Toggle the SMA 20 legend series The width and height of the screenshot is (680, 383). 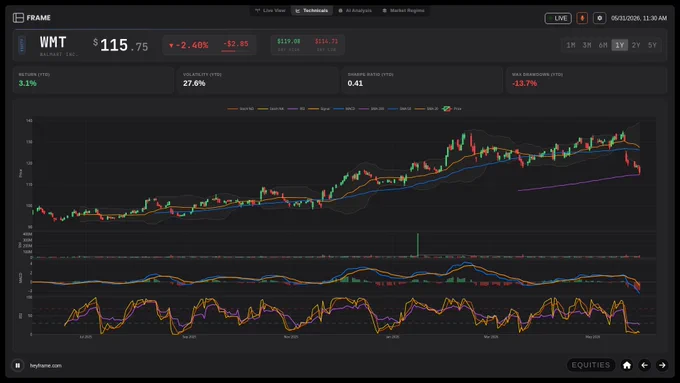pyautogui.click(x=426, y=109)
